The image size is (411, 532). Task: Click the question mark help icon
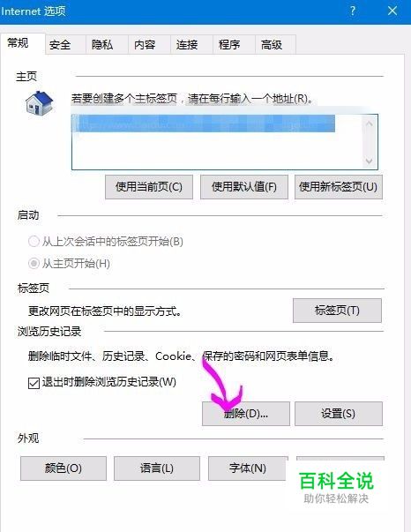(x=353, y=11)
